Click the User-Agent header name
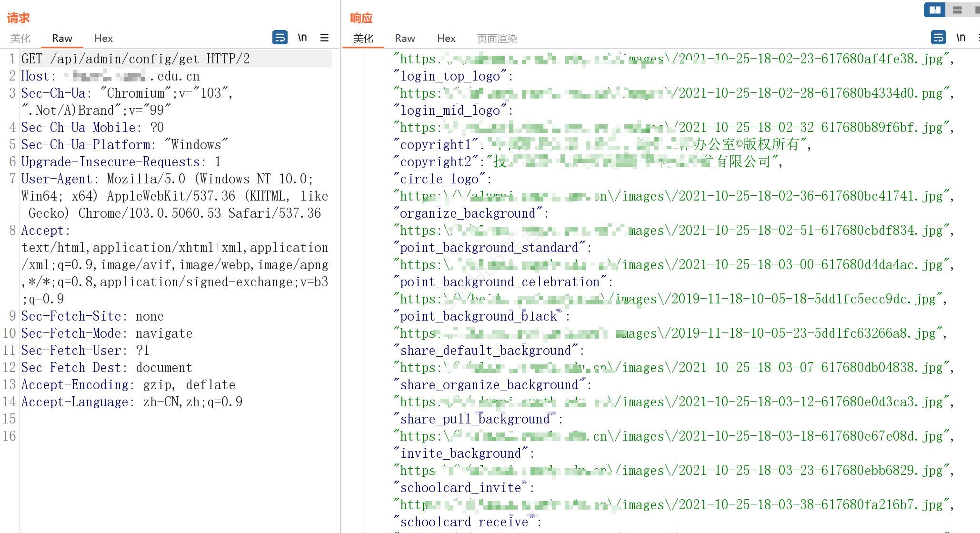The image size is (980, 533). 57,179
